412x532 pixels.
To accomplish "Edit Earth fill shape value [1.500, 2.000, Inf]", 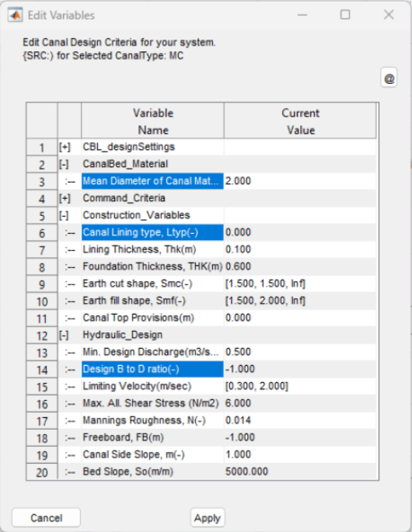I will tap(300, 301).
